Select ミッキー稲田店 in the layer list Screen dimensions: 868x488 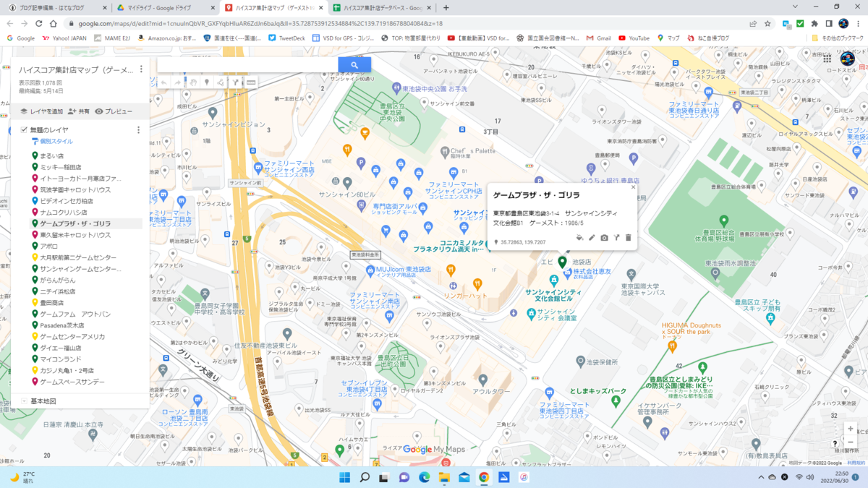click(61, 167)
